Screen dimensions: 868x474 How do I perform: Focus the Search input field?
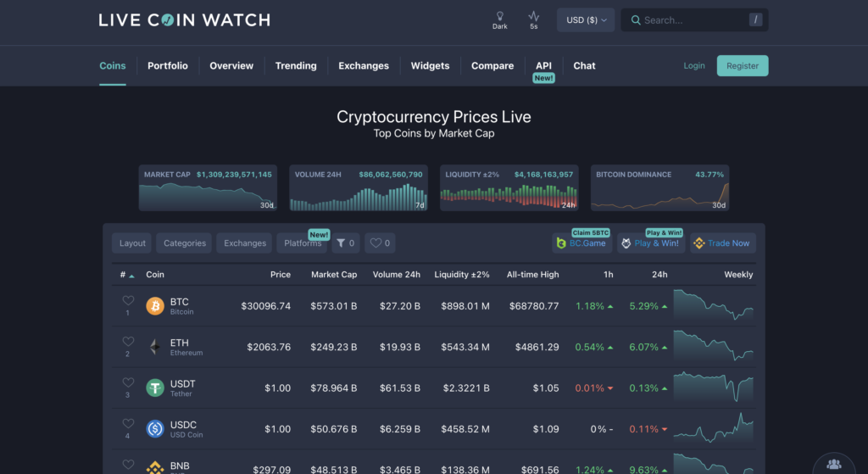pyautogui.click(x=694, y=20)
